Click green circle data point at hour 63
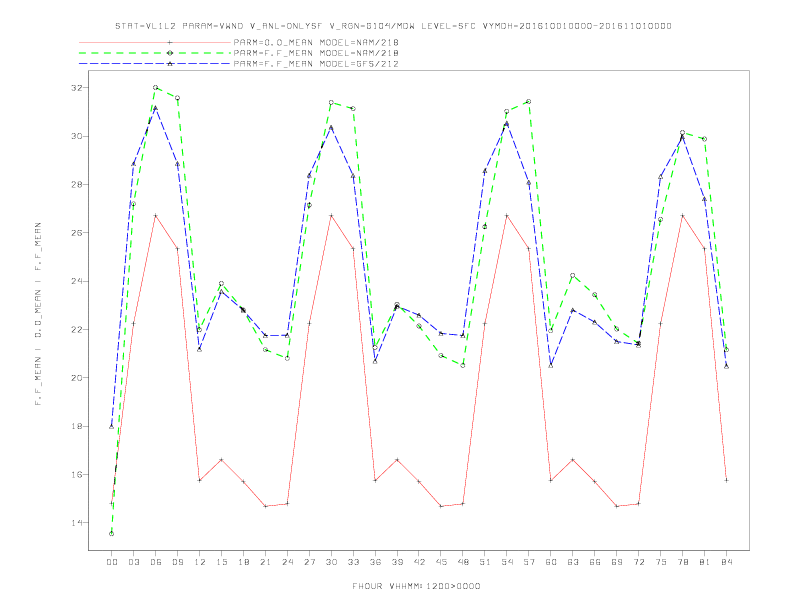 pos(573,276)
